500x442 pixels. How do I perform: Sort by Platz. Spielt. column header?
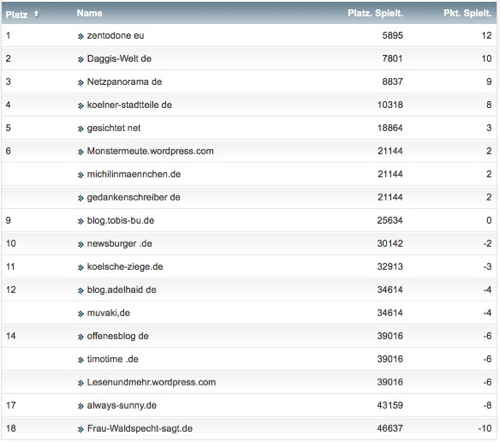pyautogui.click(x=375, y=13)
